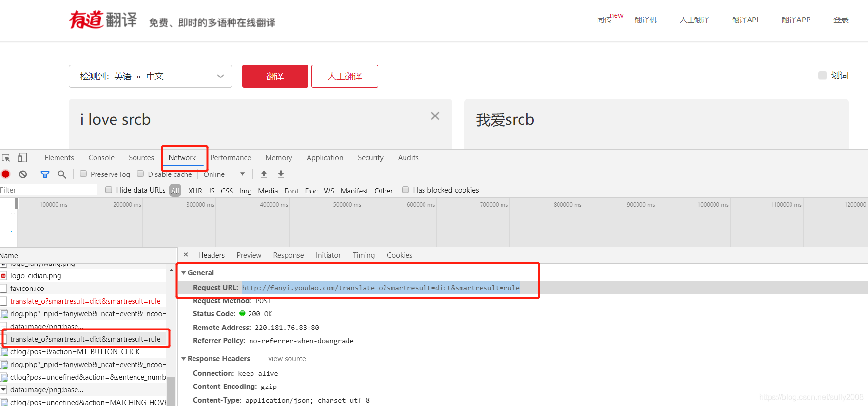
Task: Open the Application tab
Action: [325, 158]
